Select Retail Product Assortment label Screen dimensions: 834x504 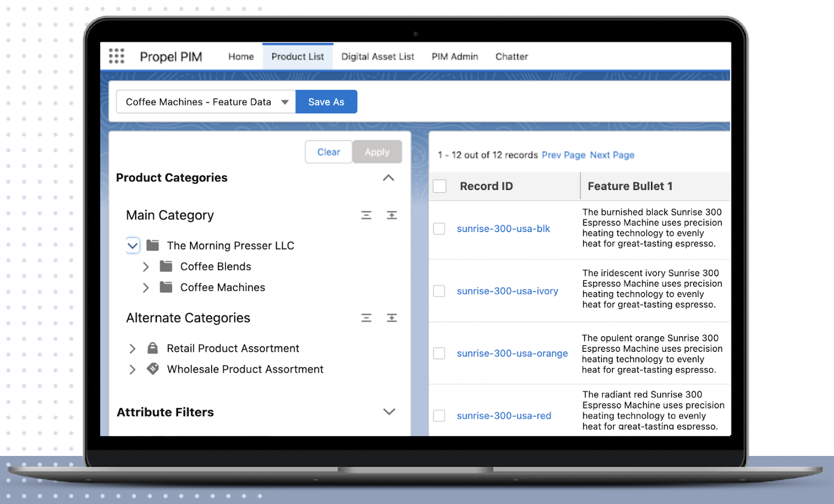[x=233, y=348]
